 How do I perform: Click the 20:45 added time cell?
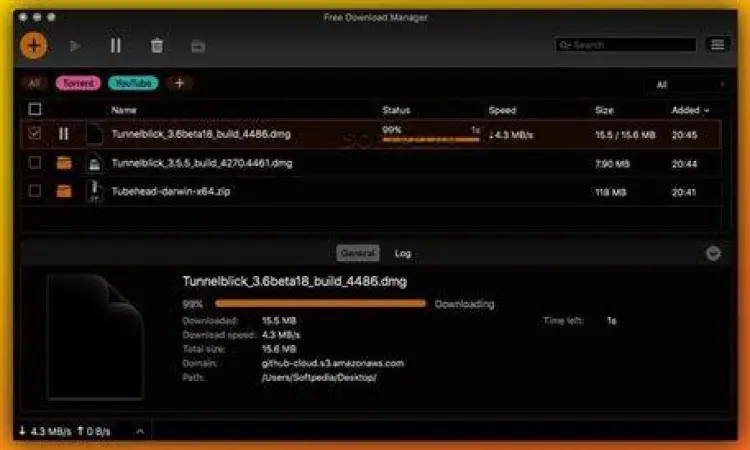684,135
